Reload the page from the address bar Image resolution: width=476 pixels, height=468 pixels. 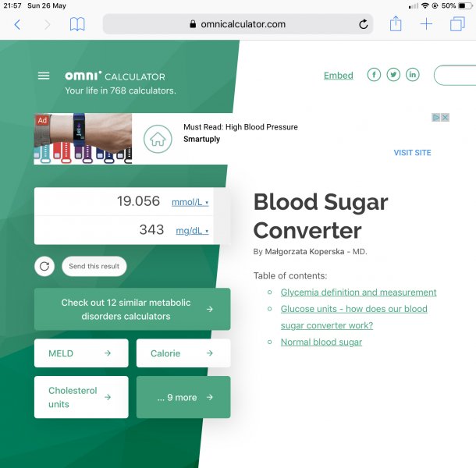[363, 24]
